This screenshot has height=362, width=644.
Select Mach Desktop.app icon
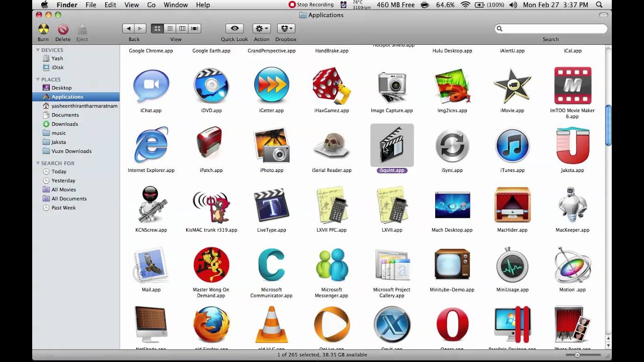click(x=452, y=205)
